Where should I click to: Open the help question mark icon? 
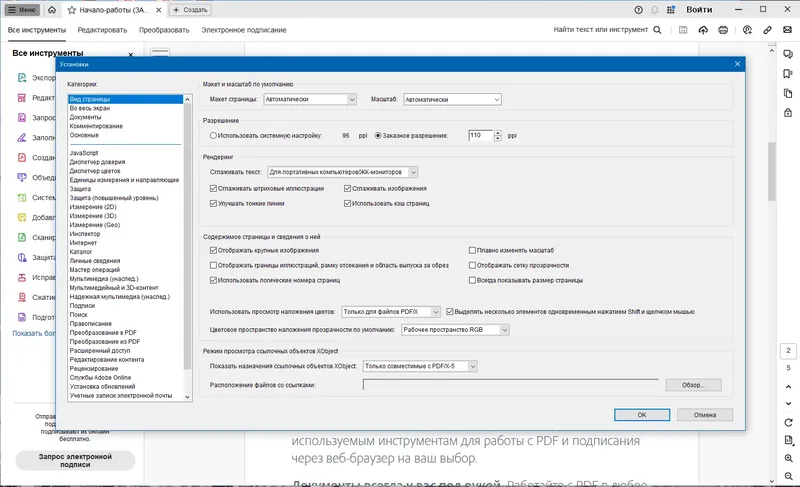[x=638, y=10]
